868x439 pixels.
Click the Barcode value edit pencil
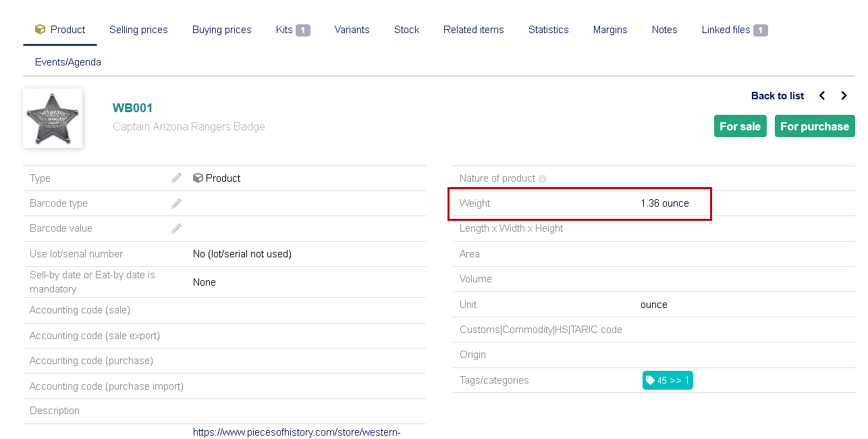176,229
